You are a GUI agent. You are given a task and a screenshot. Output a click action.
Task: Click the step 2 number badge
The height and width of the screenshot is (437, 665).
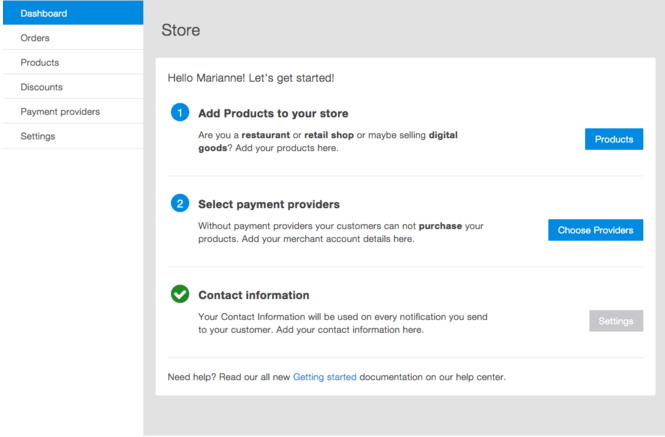(180, 203)
